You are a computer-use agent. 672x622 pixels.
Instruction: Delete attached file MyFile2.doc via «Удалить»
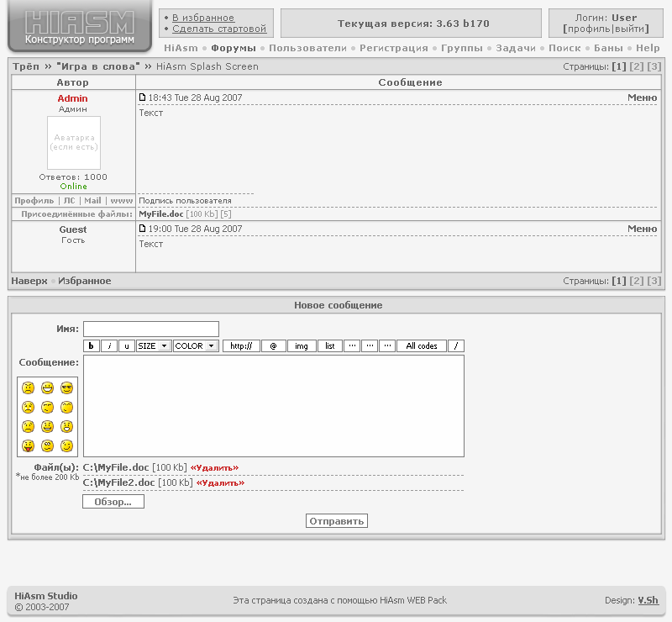coord(220,483)
